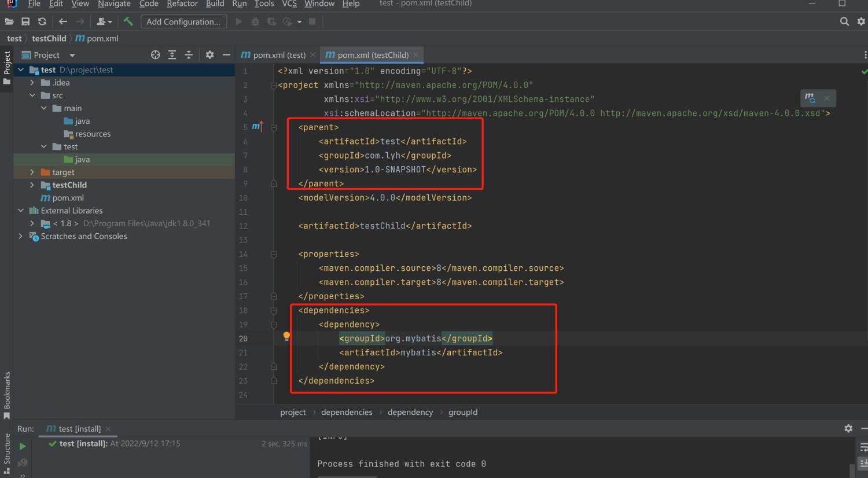This screenshot has height=478, width=868.
Task: Click the Search Everywhere magnifier icon
Action: [x=844, y=21]
